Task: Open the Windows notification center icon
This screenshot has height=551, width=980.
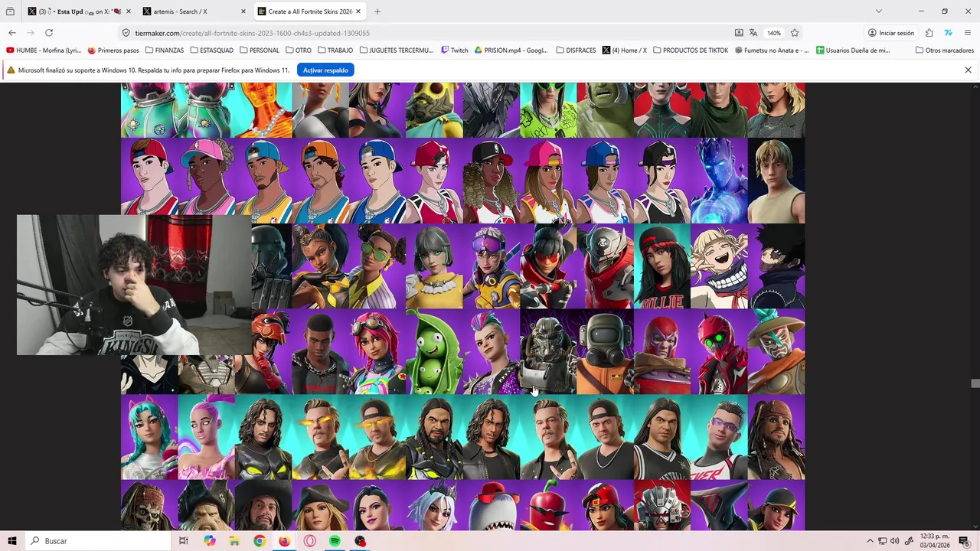Action: [965, 541]
